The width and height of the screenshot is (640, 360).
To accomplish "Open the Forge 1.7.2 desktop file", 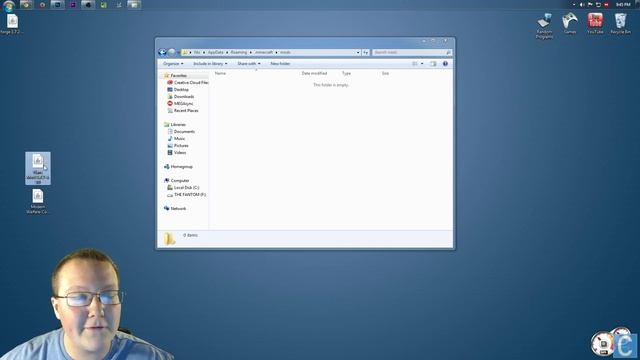I will [x=12, y=24].
